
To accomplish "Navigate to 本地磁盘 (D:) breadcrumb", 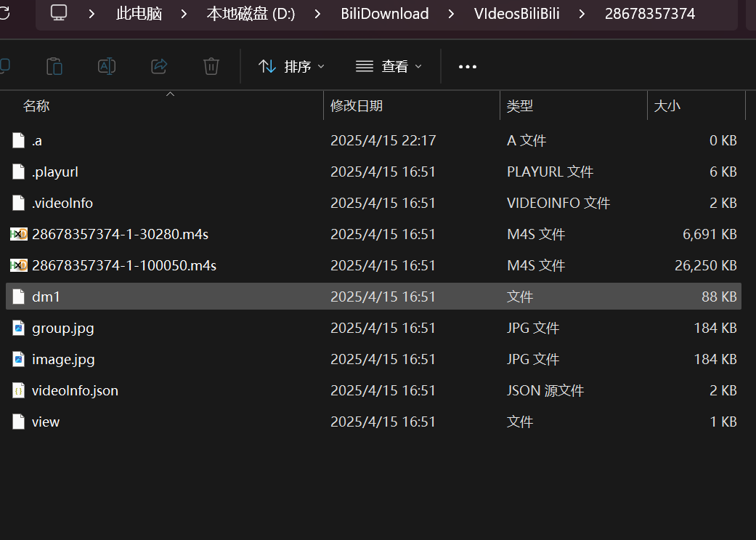I will pyautogui.click(x=251, y=14).
